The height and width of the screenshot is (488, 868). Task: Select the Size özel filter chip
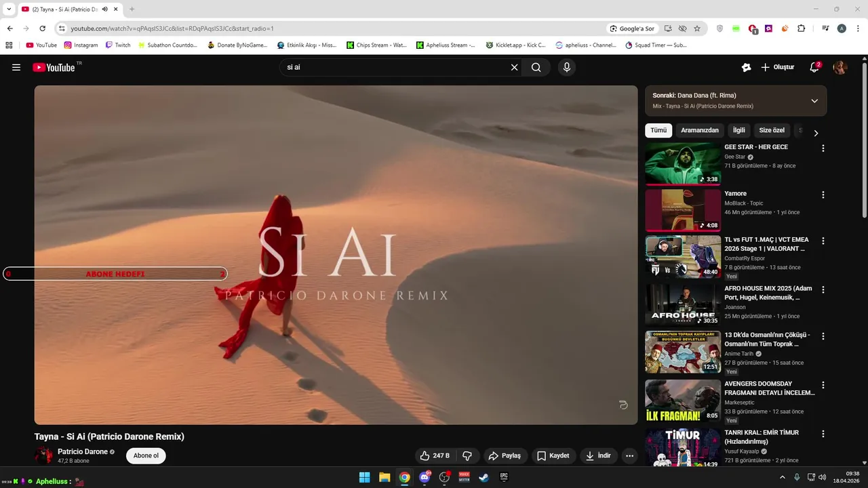point(772,130)
